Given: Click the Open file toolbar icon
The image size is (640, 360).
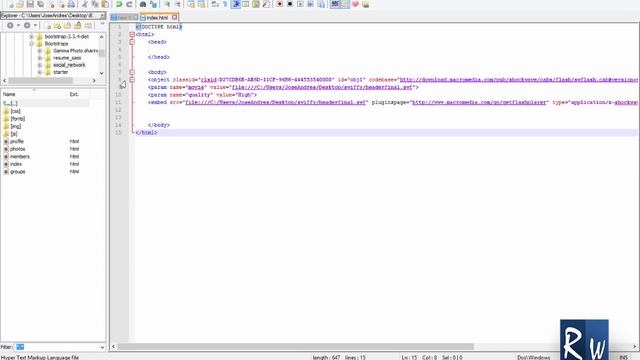Looking at the screenshot, I should click(x=20, y=4).
